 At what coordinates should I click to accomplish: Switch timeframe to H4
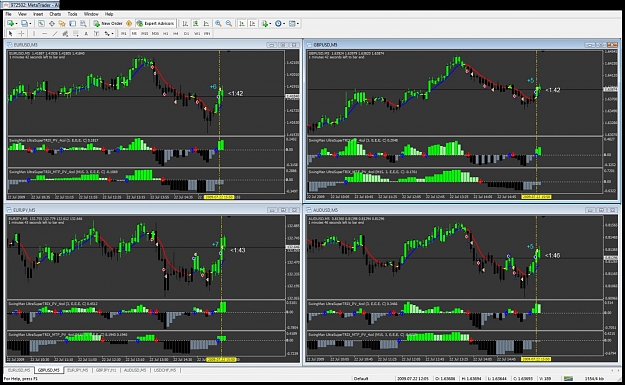pos(176,33)
